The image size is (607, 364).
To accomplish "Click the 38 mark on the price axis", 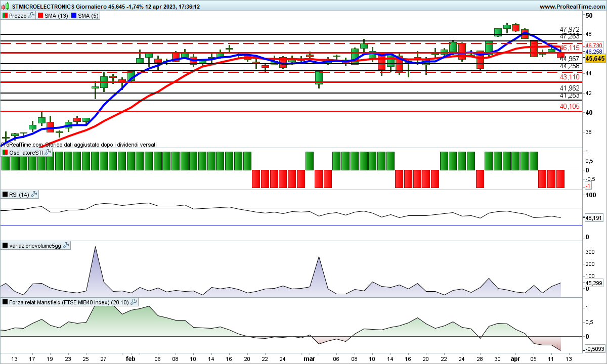I will (x=589, y=132).
